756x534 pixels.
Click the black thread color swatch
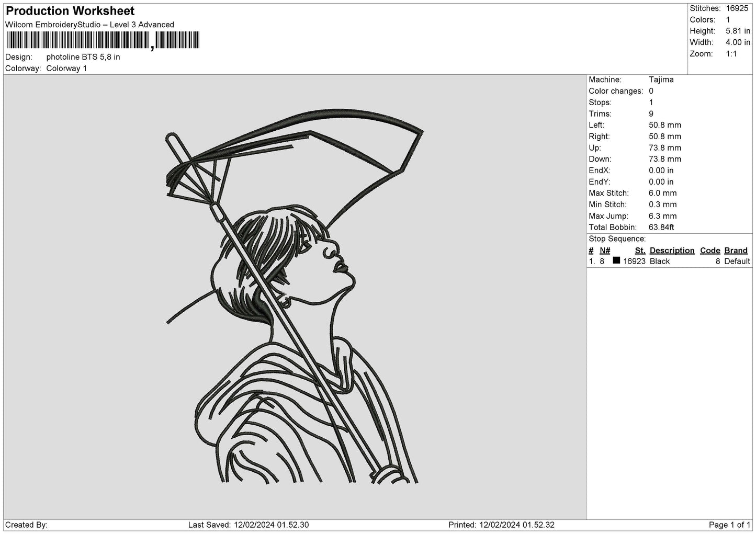616,260
